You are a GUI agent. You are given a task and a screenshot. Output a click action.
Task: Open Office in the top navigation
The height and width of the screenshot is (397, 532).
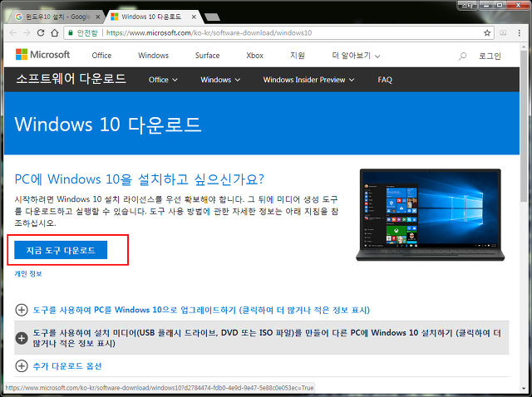[101, 56]
